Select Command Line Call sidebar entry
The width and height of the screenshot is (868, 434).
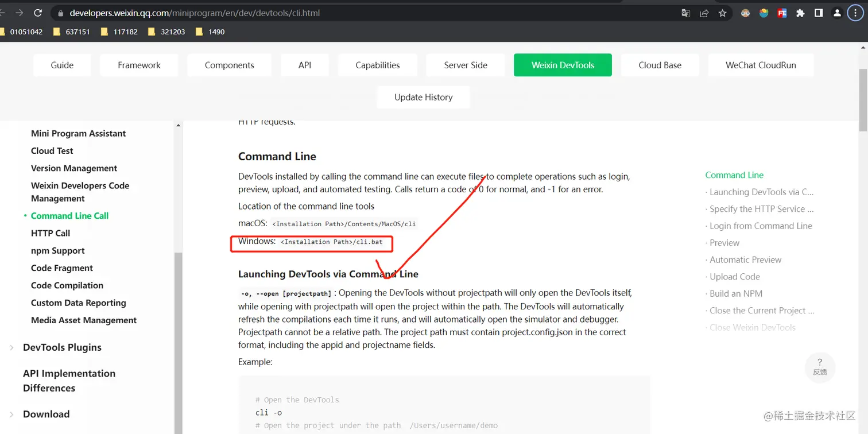click(69, 216)
